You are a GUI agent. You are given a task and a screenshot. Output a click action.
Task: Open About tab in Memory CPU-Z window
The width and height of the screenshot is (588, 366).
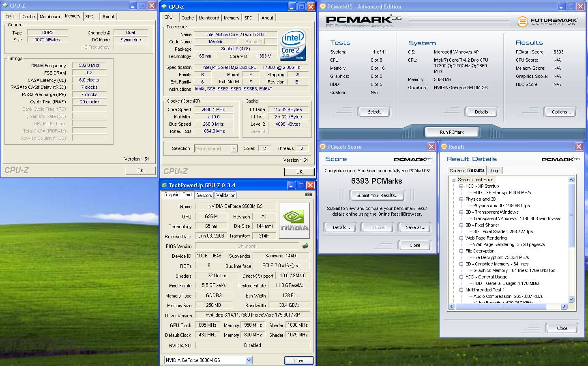(108, 17)
